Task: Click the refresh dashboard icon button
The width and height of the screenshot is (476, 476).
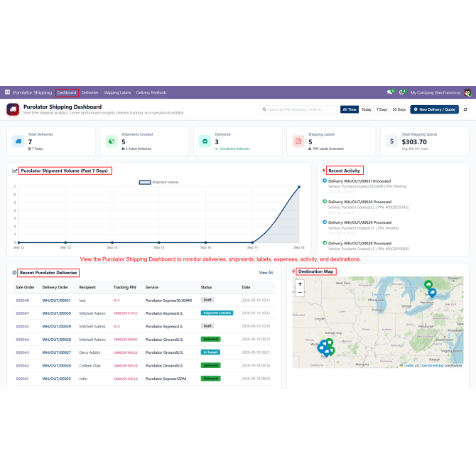Action: pos(465,109)
